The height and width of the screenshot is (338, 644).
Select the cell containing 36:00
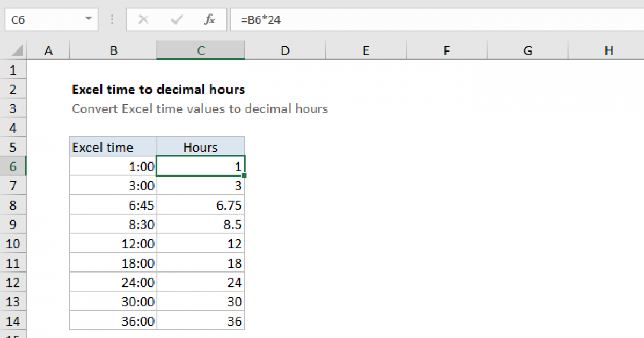click(113, 321)
